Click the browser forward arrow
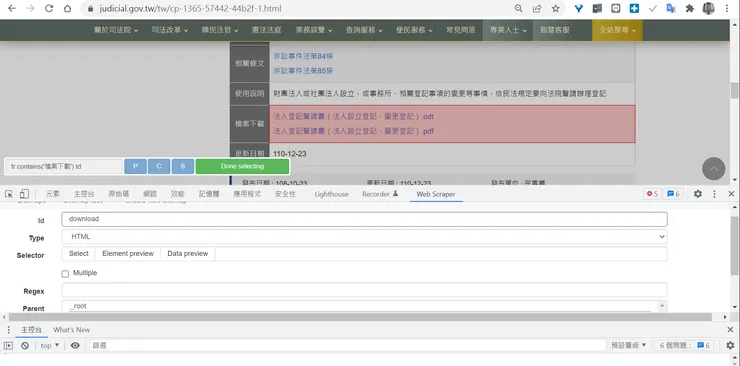The image size is (740, 366). point(30,8)
